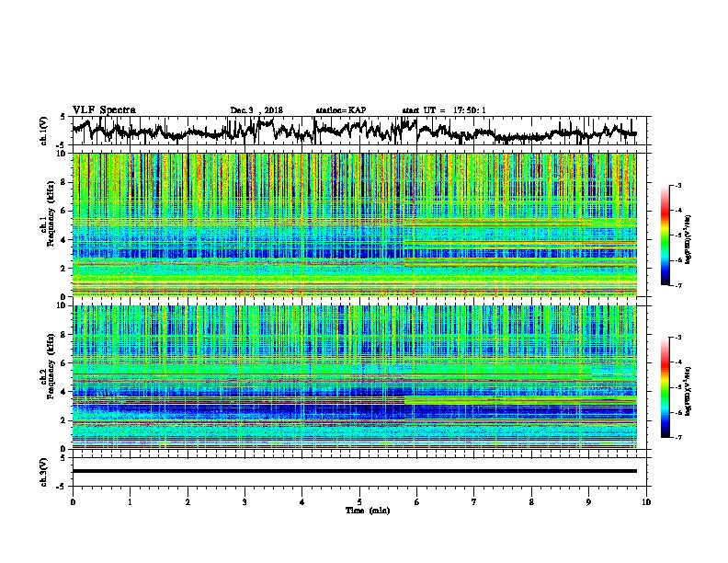Image resolution: width=728 pixels, height=563 pixels.
Task: Click the log(PSD) label of ch.1 colorbar
Action: tap(688, 240)
